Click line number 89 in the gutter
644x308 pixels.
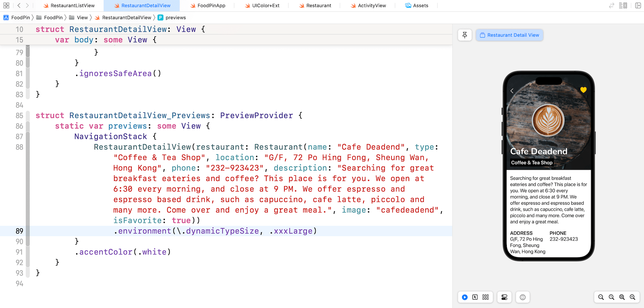19,231
